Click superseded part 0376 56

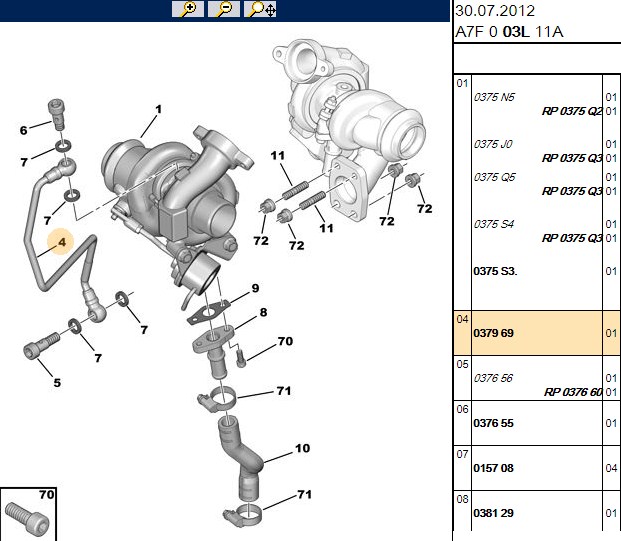coord(493,378)
